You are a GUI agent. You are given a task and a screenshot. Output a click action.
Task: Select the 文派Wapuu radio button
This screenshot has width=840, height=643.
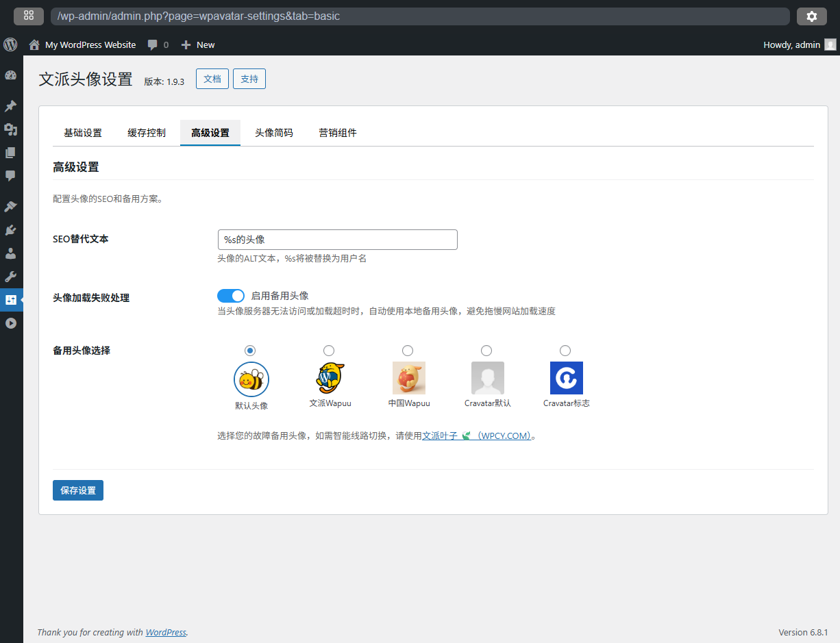tap(329, 351)
